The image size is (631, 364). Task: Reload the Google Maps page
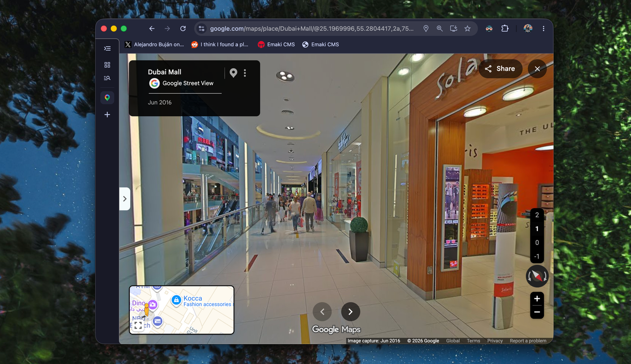183,28
